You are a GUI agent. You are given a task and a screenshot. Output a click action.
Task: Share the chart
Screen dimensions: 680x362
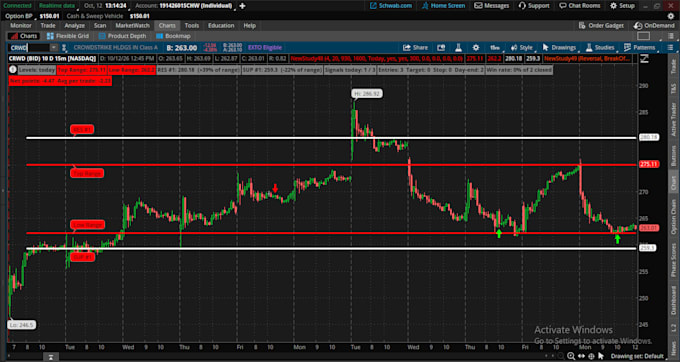pyautogui.click(x=415, y=48)
